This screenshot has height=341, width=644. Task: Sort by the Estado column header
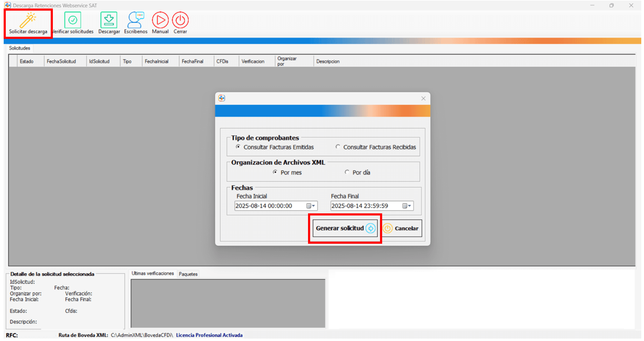(x=30, y=61)
